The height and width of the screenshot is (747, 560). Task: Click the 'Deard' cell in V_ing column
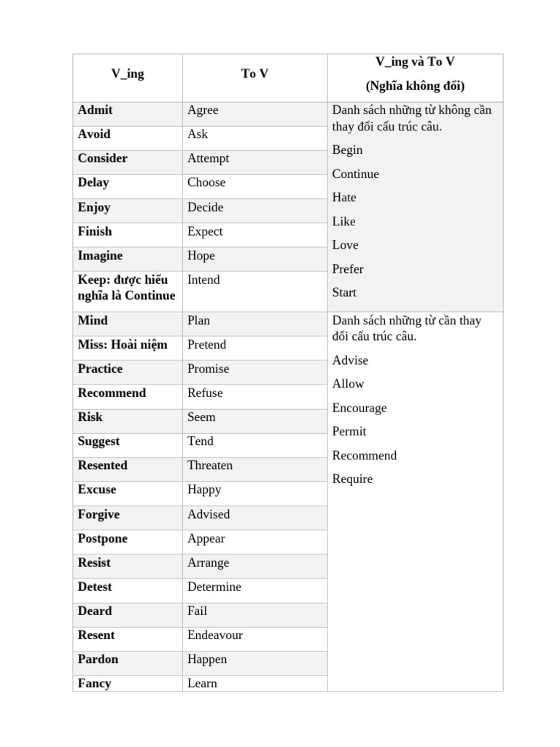128,615
